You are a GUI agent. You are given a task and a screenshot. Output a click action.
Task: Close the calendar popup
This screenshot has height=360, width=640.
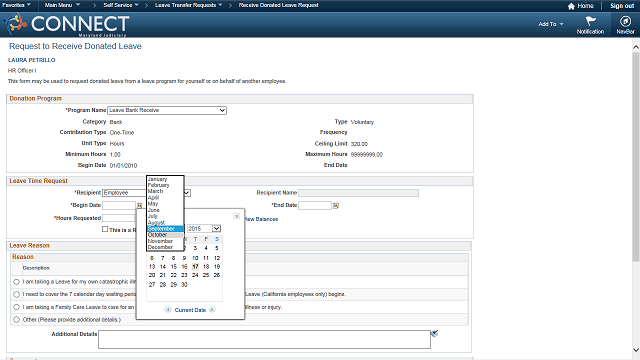tap(236, 216)
